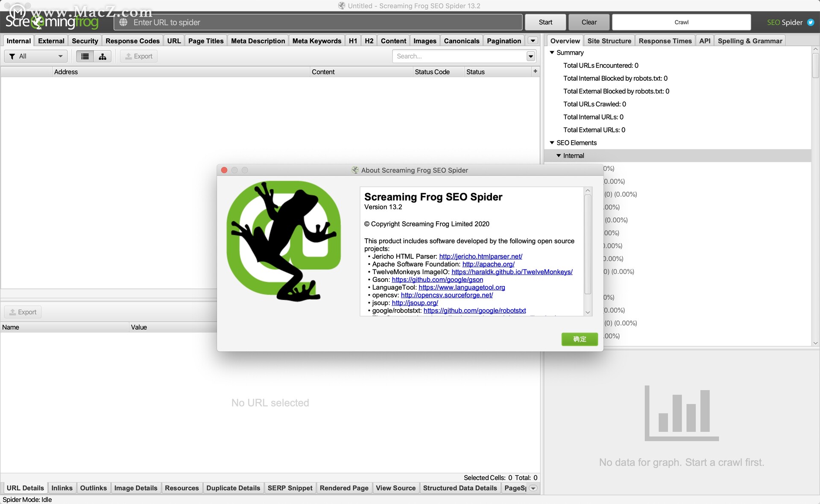The image size is (820, 504).
Task: Open Rendered Page tab
Action: [344, 488]
